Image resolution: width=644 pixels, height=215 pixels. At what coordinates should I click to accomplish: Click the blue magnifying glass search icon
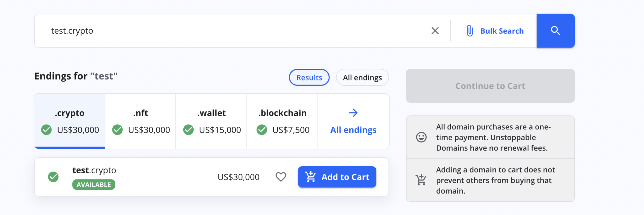tap(555, 30)
